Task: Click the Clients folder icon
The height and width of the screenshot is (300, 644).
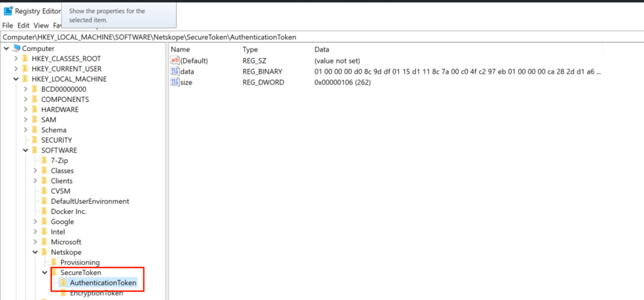Action: tap(45, 181)
